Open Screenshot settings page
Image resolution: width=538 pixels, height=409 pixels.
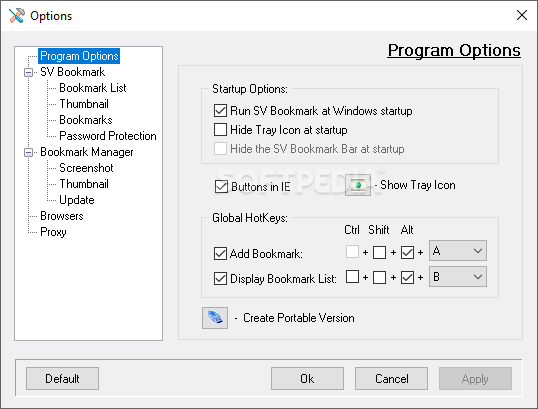click(86, 168)
